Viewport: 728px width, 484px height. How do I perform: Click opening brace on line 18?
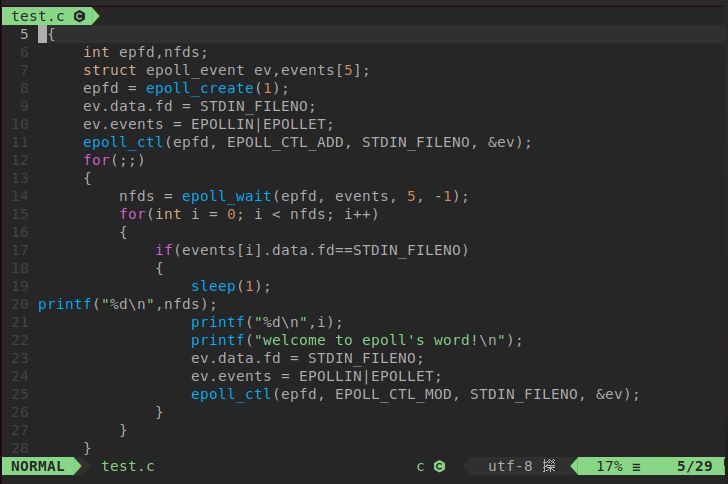pos(159,268)
